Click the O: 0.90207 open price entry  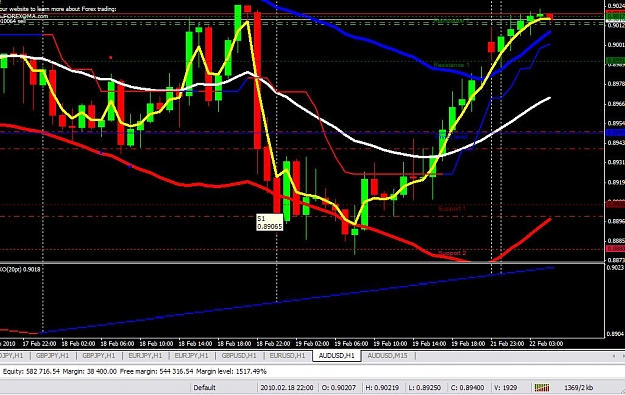338,387
